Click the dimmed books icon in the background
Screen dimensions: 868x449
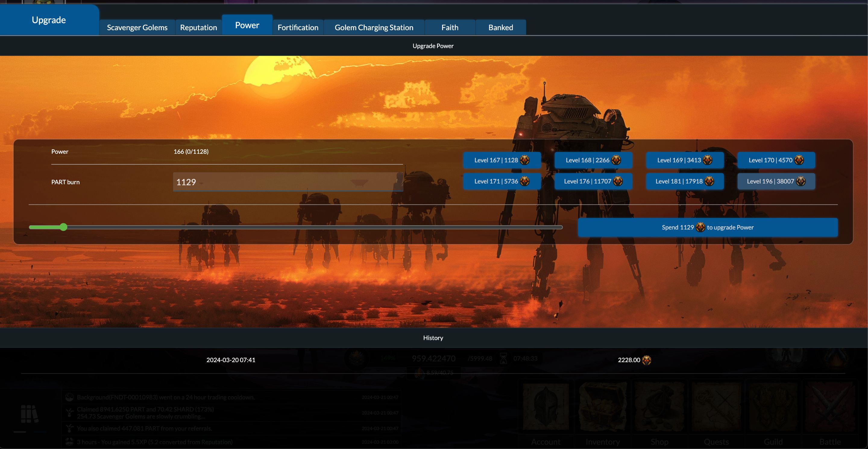point(30,414)
